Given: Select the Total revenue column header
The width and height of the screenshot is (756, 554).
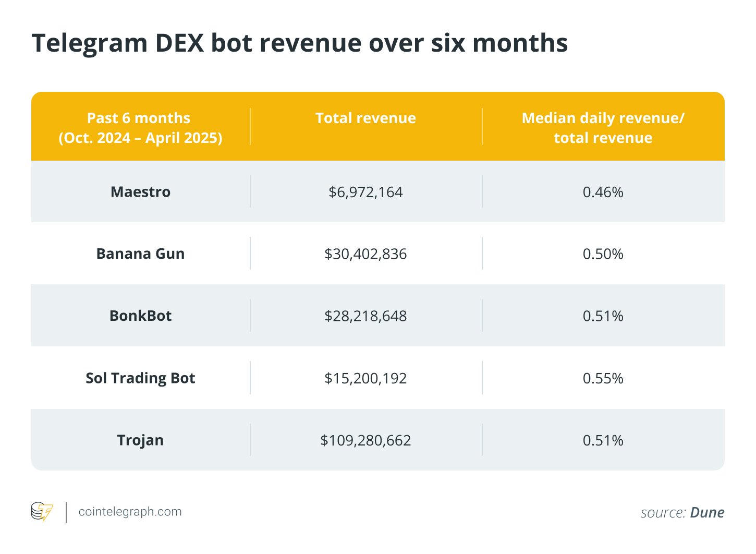Looking at the screenshot, I should pyautogui.click(x=365, y=118).
